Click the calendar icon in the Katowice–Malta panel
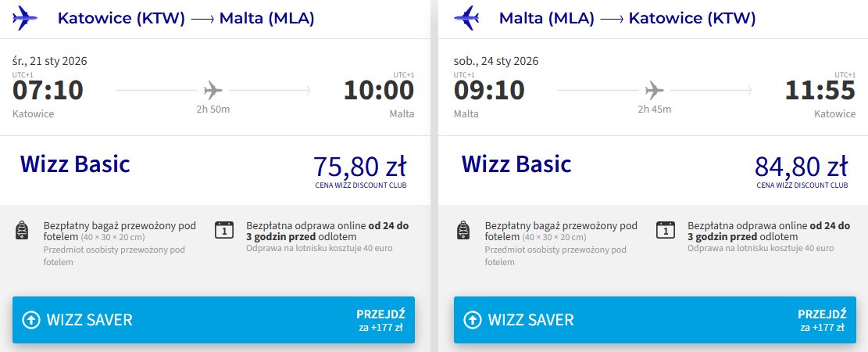The image size is (868, 352). pos(223,230)
